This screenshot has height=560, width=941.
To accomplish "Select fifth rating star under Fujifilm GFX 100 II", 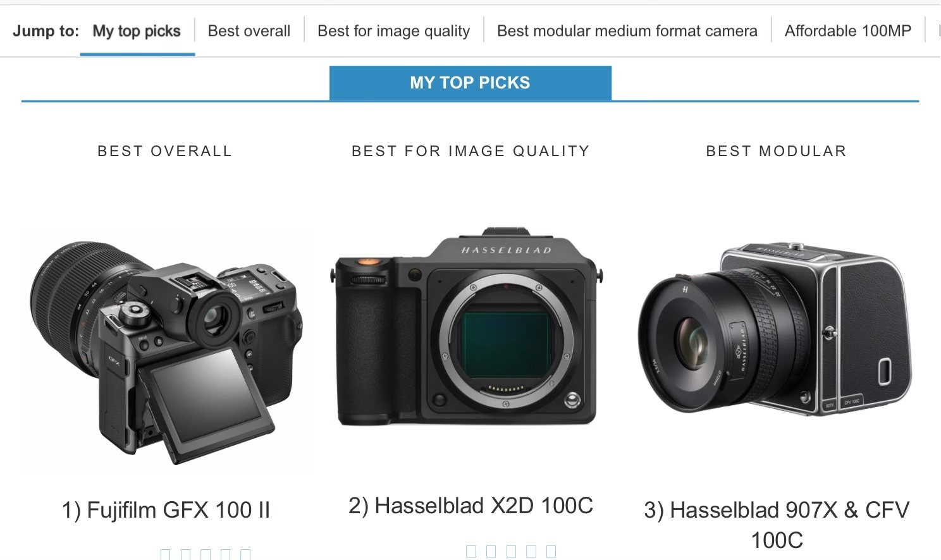I will pyautogui.click(x=245, y=554).
